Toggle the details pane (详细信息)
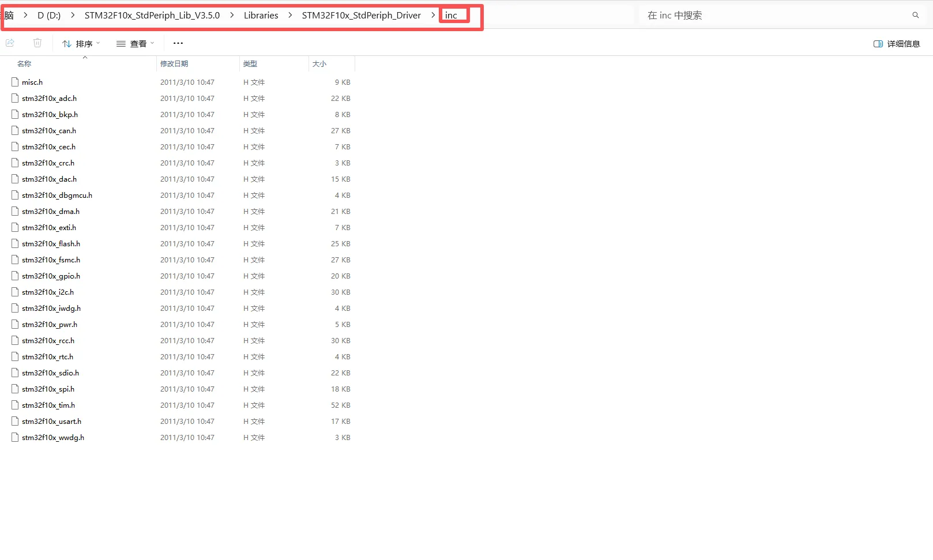The width and height of the screenshot is (933, 560). coord(897,44)
